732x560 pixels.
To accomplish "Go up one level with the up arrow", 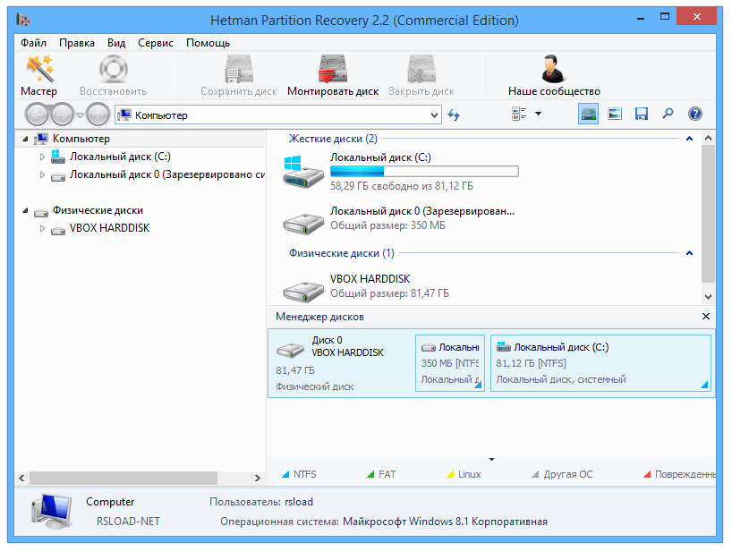I will [98, 115].
